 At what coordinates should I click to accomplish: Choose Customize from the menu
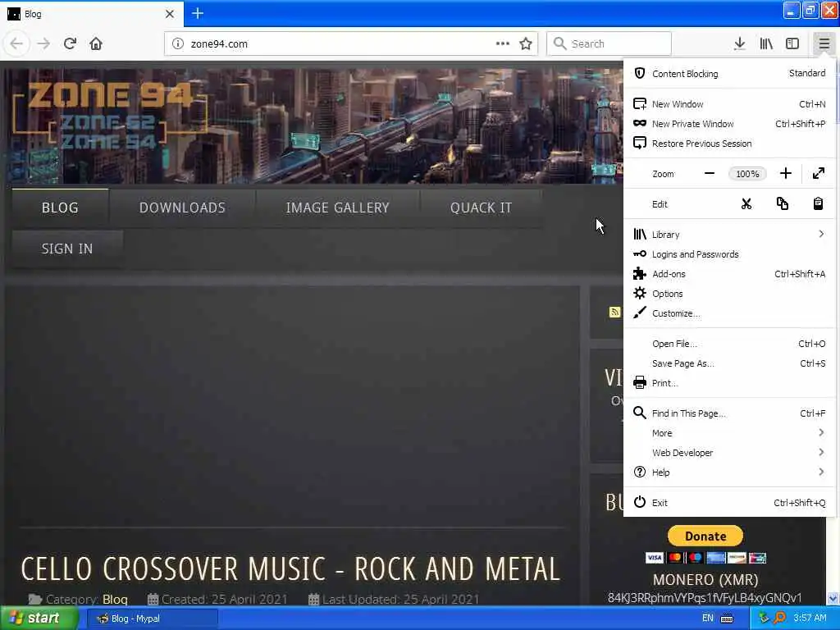click(729, 313)
